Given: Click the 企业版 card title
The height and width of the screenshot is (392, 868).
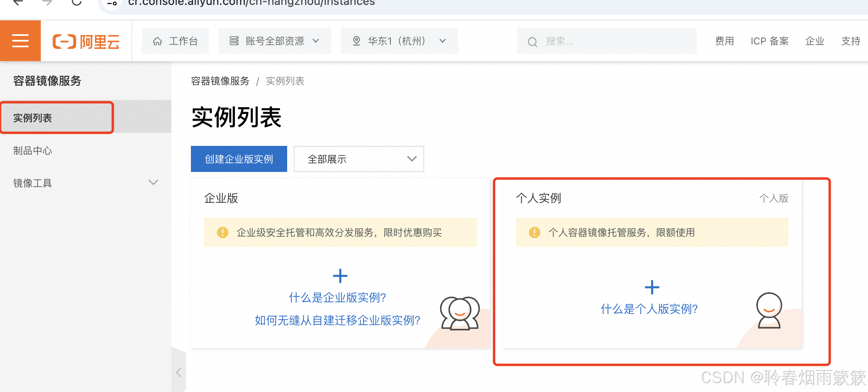Looking at the screenshot, I should pos(221,198).
